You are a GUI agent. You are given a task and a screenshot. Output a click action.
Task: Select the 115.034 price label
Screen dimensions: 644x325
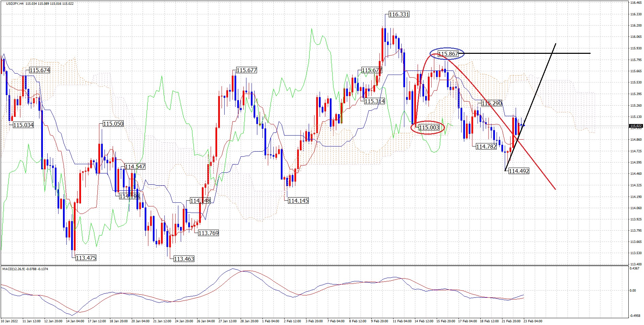click(23, 125)
